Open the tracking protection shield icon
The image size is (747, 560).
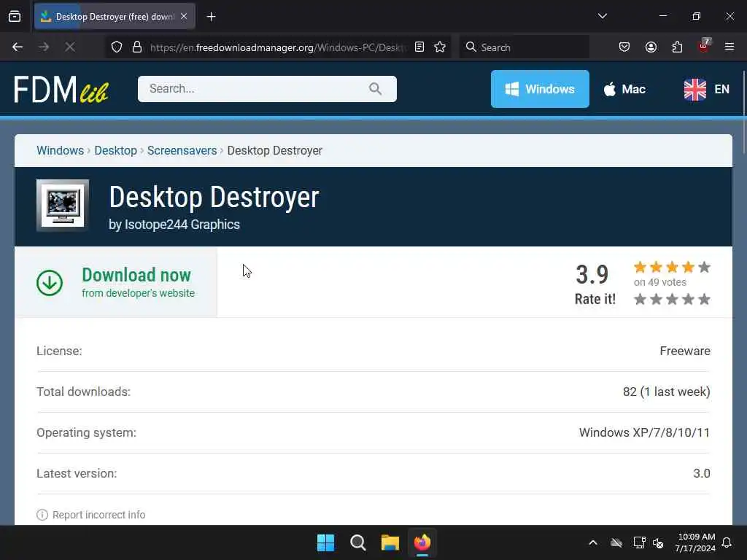[117, 47]
